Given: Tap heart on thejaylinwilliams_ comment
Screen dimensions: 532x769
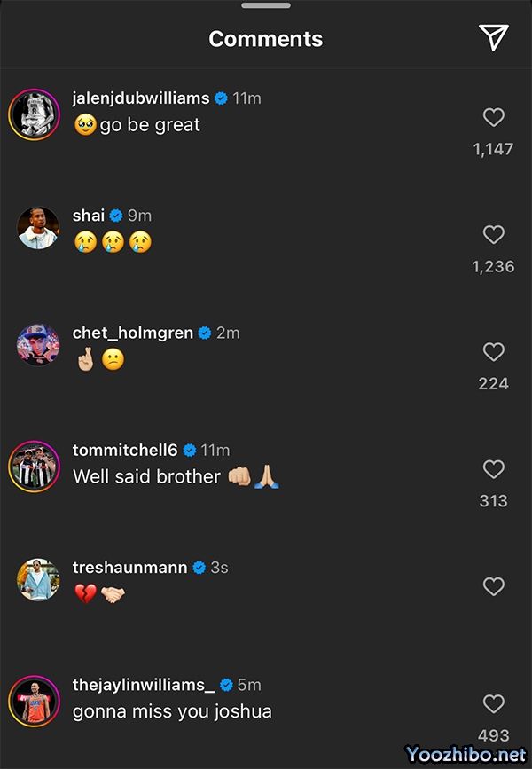Looking at the screenshot, I should pos(493,704).
